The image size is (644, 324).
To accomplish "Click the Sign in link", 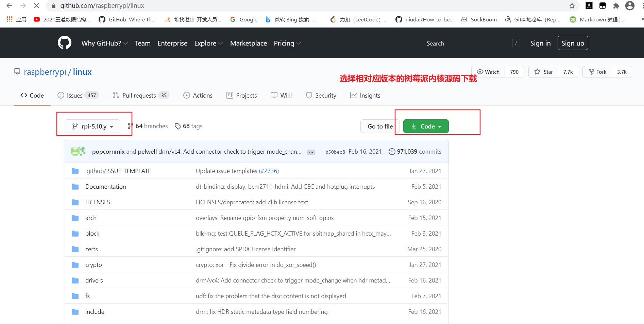I will tap(540, 43).
